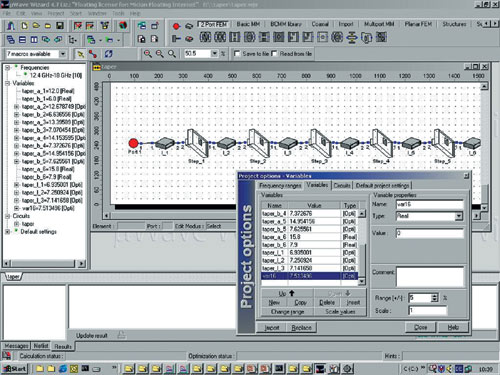The height and width of the screenshot is (375, 500).
Task: Increase the Range percentage spinner
Action: (x=434, y=296)
